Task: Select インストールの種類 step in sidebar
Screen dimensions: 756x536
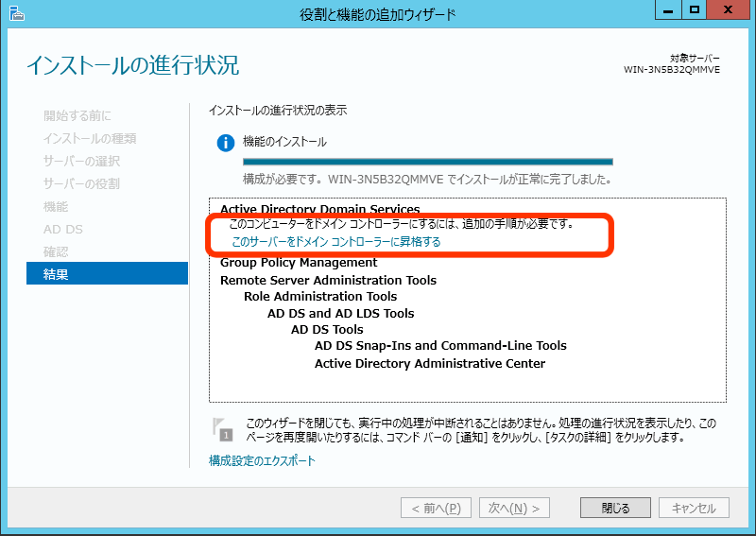Action: click(x=90, y=138)
